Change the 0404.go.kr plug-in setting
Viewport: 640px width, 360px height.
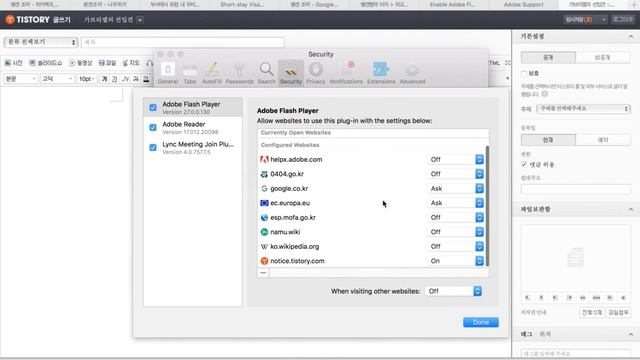click(456, 174)
